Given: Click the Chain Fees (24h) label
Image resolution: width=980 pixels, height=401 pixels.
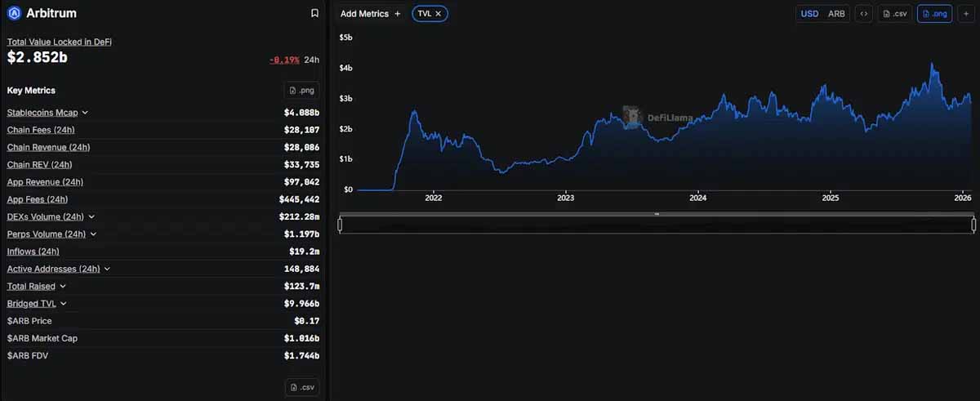Looking at the screenshot, I should 42,130.
